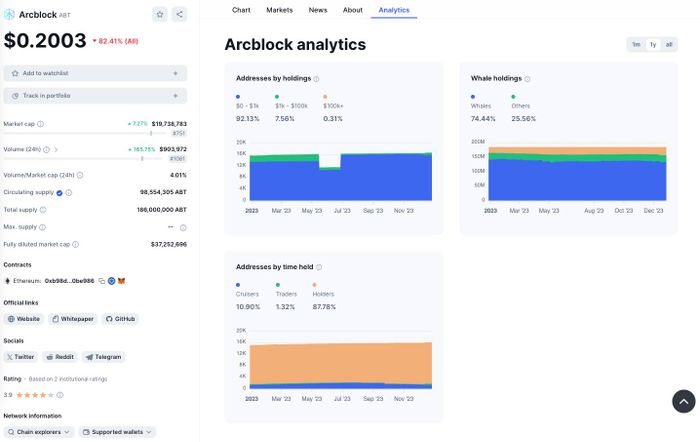Image resolution: width=700 pixels, height=442 pixels.
Task: Click info icon next to Total supply
Action: [43, 210]
